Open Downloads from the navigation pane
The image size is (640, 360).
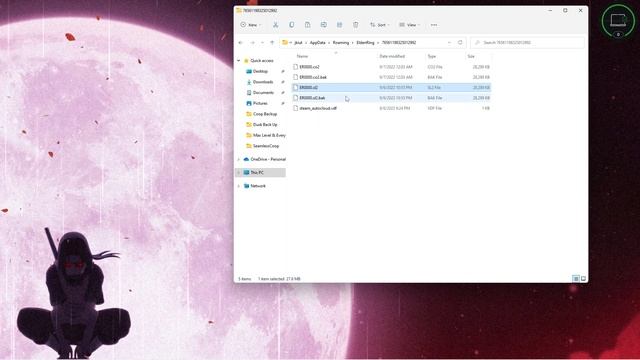[263, 82]
